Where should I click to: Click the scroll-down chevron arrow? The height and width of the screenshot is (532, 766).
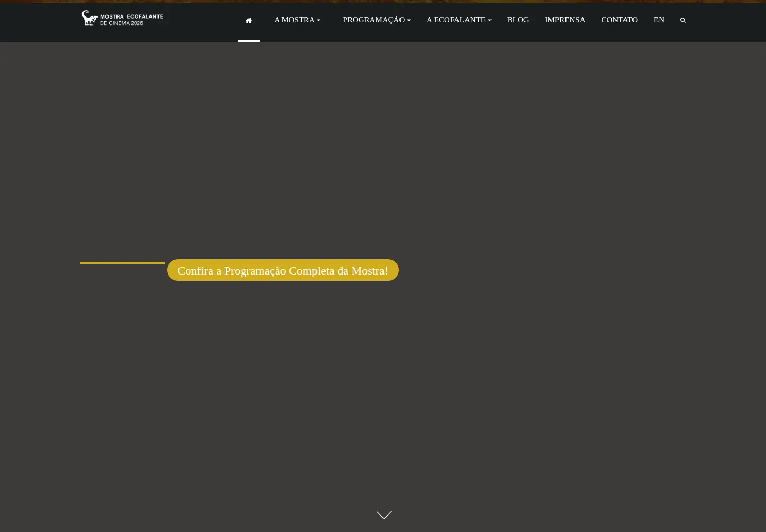pyautogui.click(x=384, y=515)
